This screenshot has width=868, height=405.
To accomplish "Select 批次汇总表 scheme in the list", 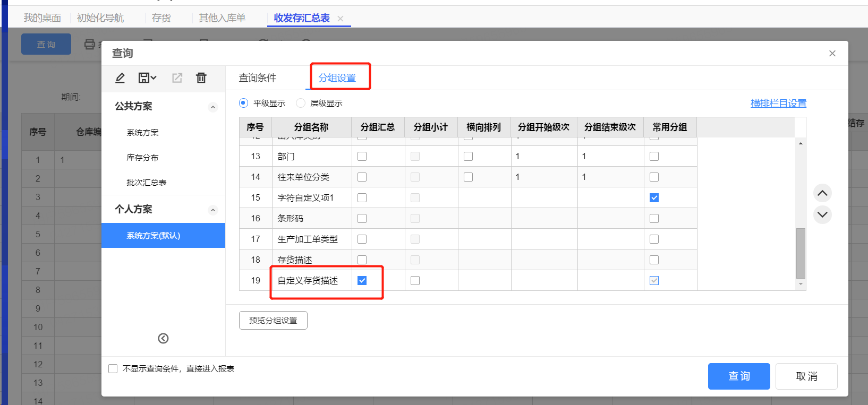I will click(147, 183).
